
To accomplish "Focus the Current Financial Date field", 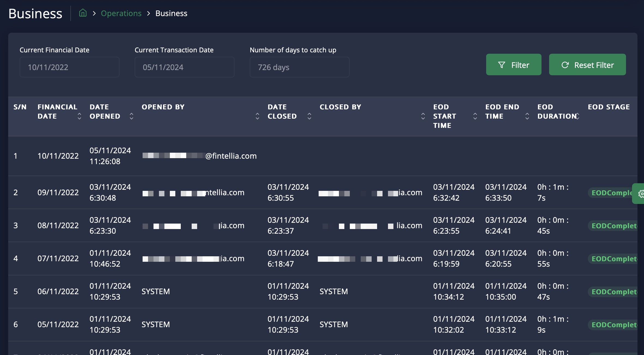I will pyautogui.click(x=69, y=67).
